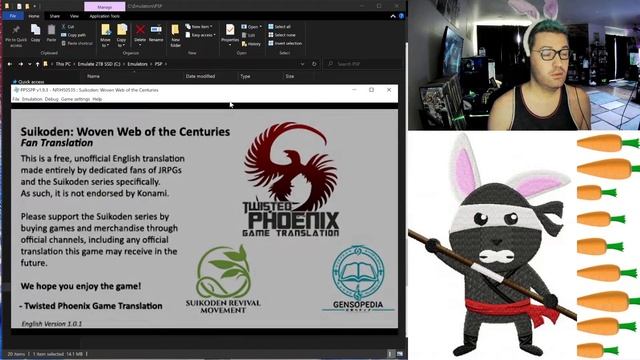Open the Easy access dropdown
Image resolution: width=640 pixels, height=360 pixels.
coord(200,35)
